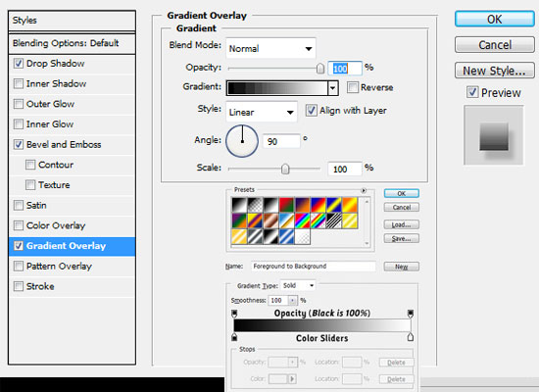
Task: Choose the gray silver striped gradient preset
Action: coord(255,237)
